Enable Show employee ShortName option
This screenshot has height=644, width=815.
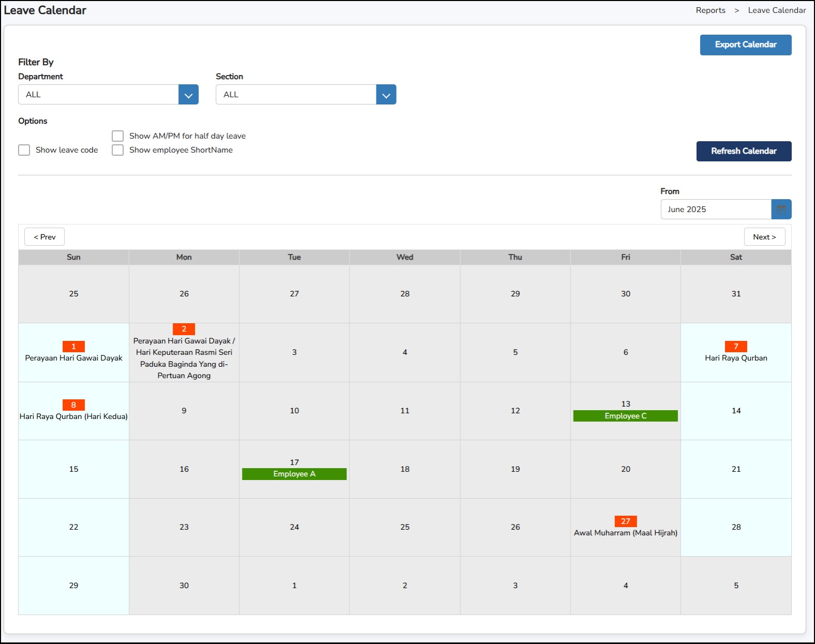118,150
